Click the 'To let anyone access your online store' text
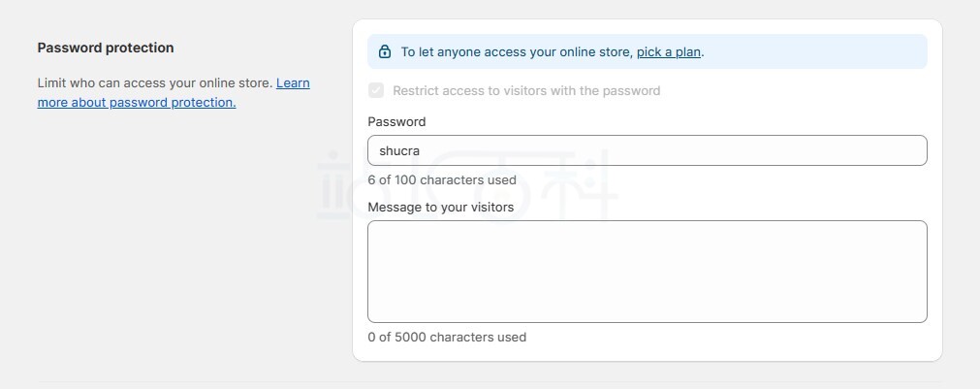Screen dimensions: 980x389 [517, 52]
